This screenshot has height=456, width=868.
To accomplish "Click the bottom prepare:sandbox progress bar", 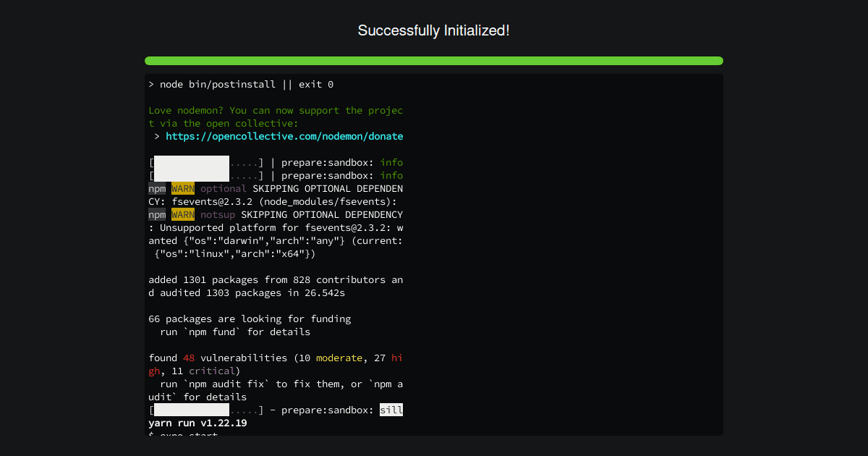I will [x=205, y=410].
